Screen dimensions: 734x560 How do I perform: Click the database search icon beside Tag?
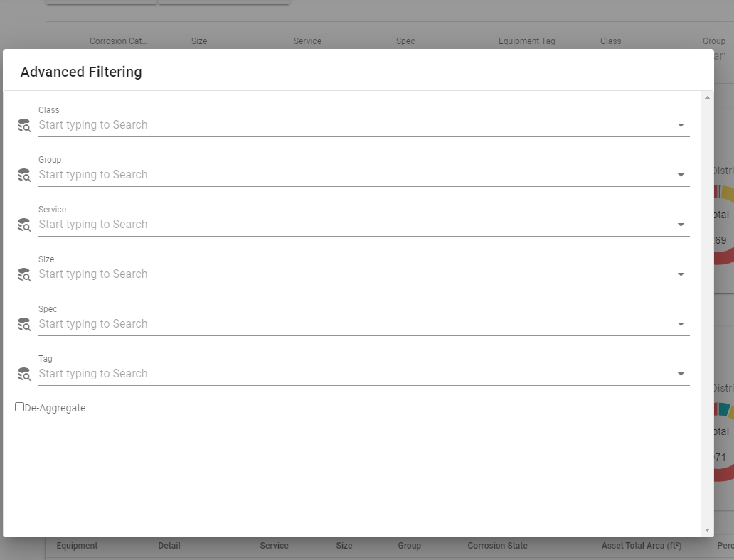(24, 375)
